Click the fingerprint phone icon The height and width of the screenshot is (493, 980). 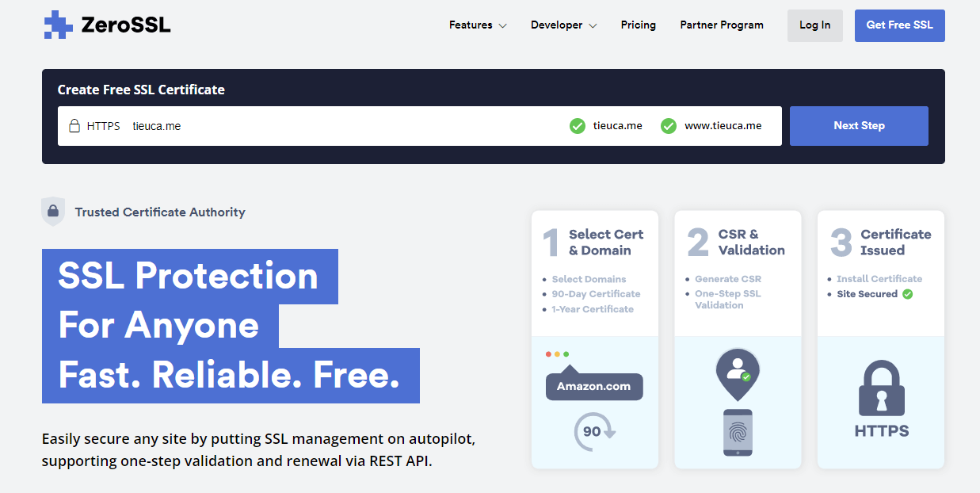[738, 433]
